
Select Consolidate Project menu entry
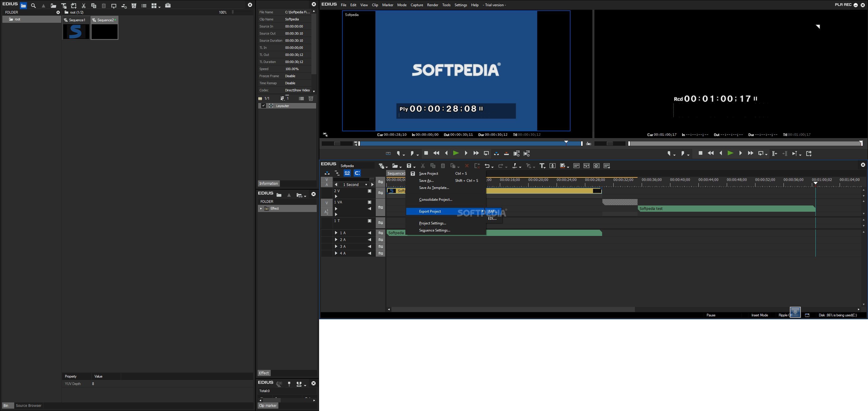[x=435, y=200]
